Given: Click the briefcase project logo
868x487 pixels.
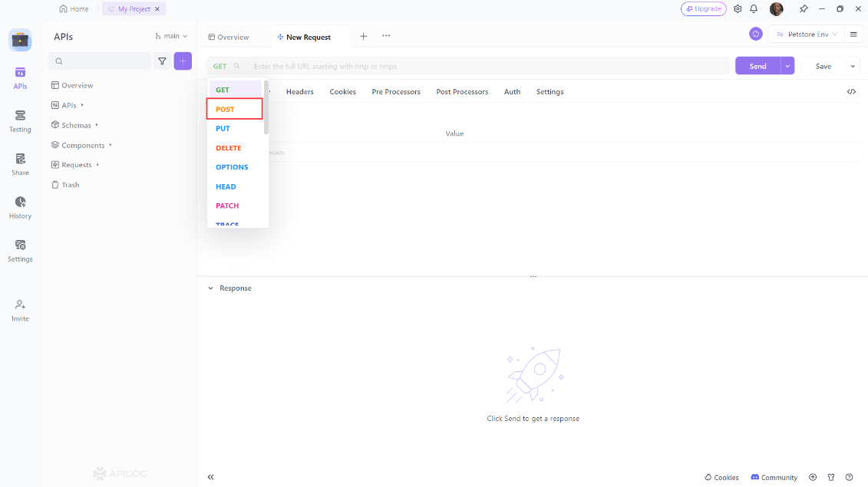Looking at the screenshot, I should pyautogui.click(x=21, y=40).
